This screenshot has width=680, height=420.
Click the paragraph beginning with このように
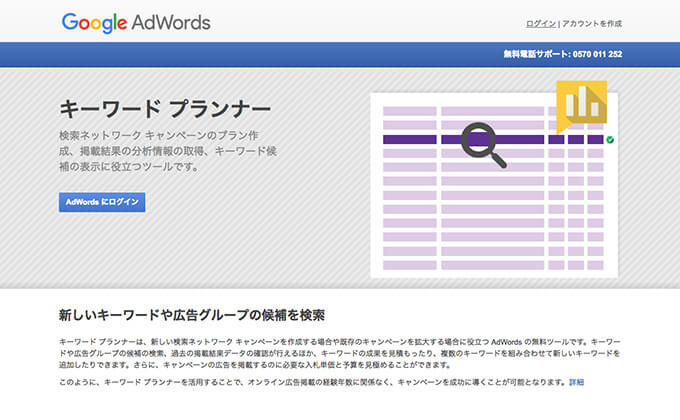(x=312, y=382)
